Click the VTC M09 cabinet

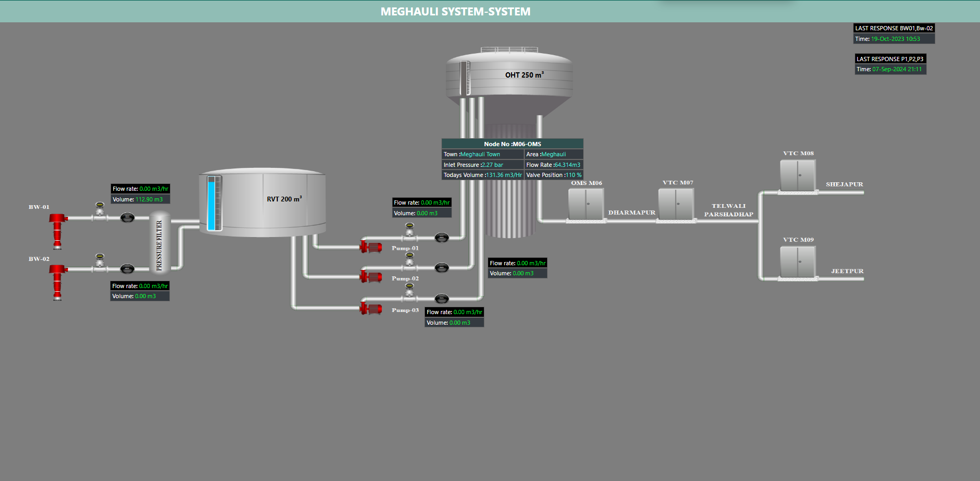click(797, 262)
